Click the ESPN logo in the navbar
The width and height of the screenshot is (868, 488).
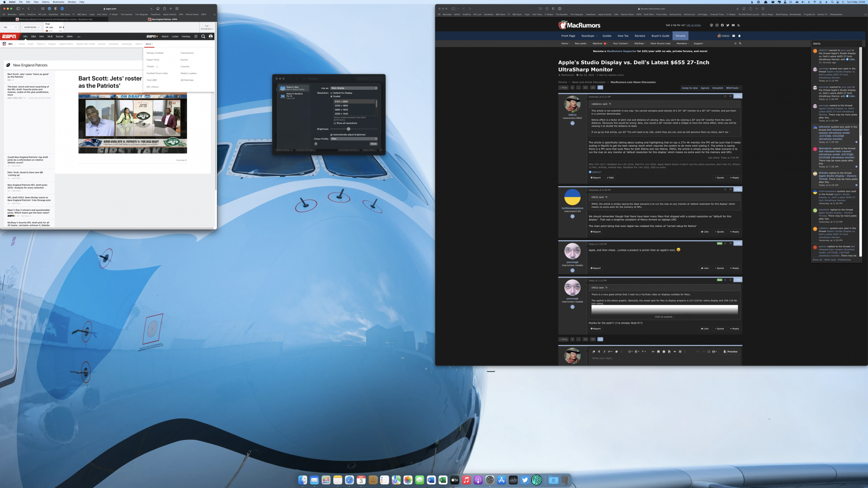click(9, 36)
